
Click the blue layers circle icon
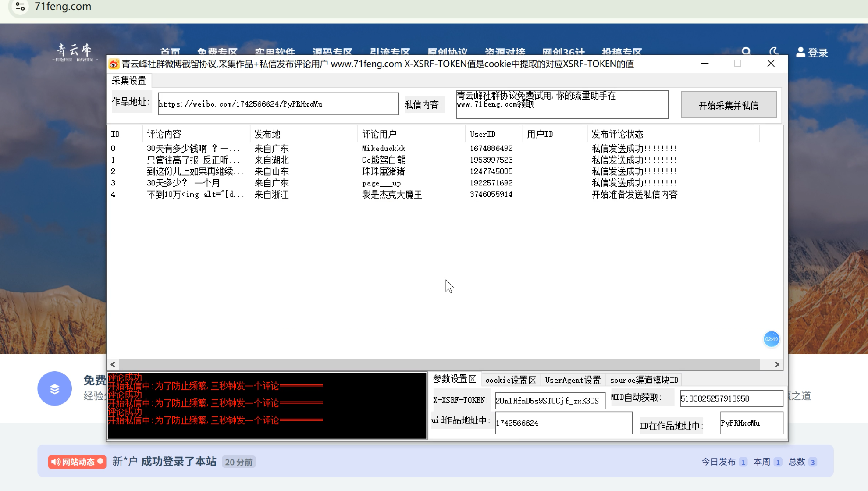point(54,388)
